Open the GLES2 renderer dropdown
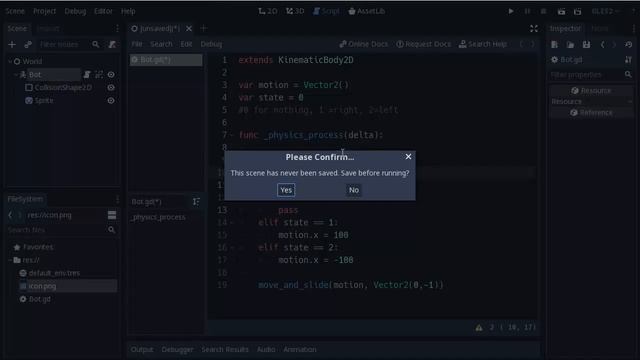 tap(605, 11)
